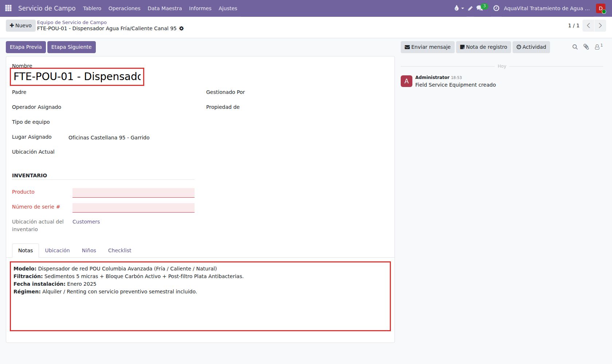
Task: Open the Data Maestra menu
Action: coord(165,8)
